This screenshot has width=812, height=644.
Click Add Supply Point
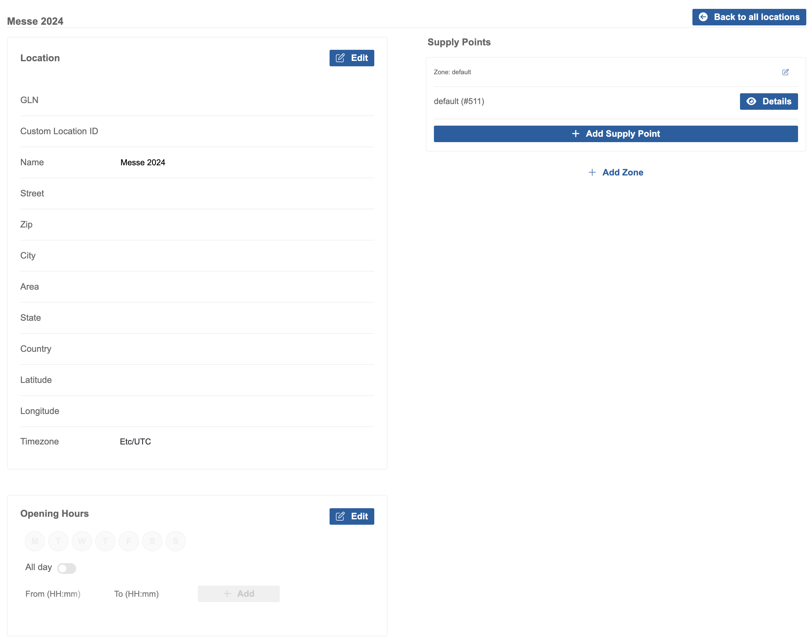[615, 134]
